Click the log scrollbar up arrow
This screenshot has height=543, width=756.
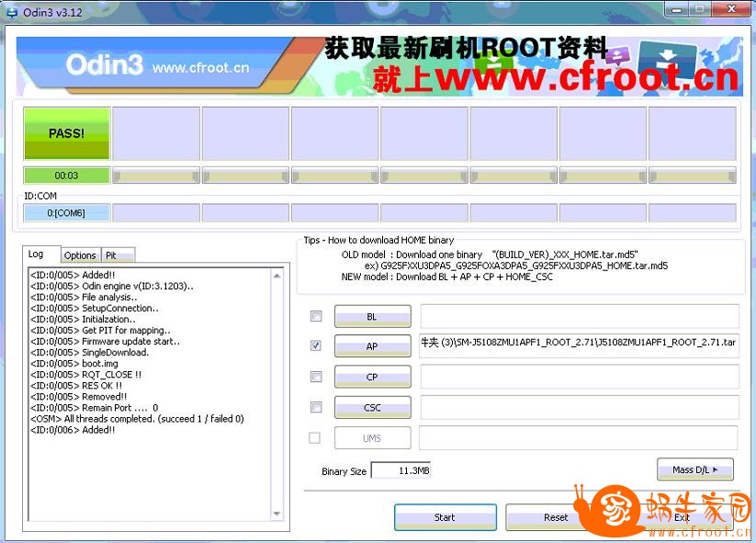276,276
